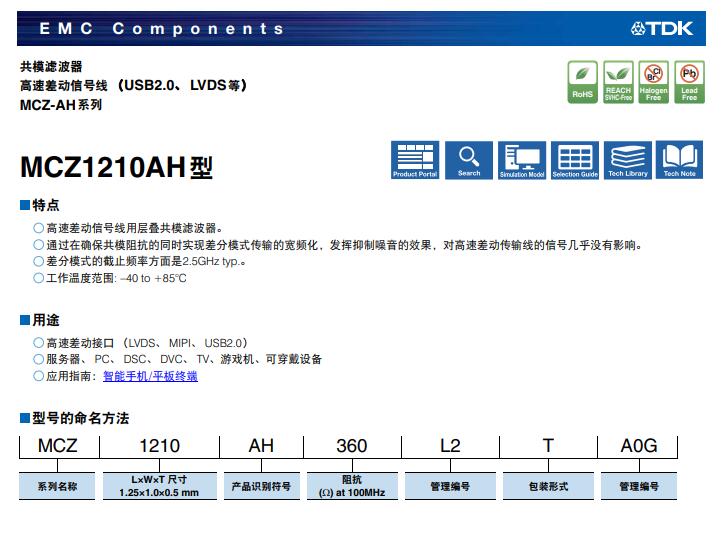Click the RoHS compliance badge
This screenshot has width=724, height=555.
583,82
